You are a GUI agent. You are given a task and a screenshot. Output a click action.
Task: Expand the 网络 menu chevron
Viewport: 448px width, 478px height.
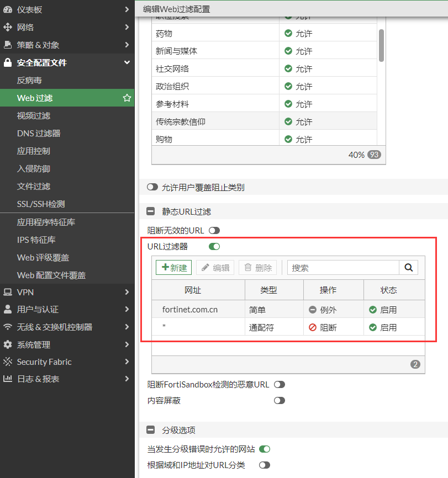coord(127,28)
